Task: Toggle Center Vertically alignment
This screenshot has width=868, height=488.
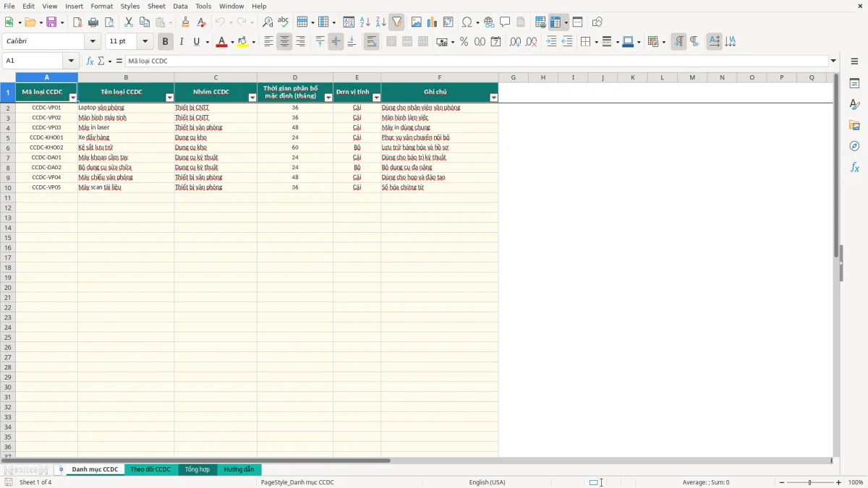Action: point(336,42)
